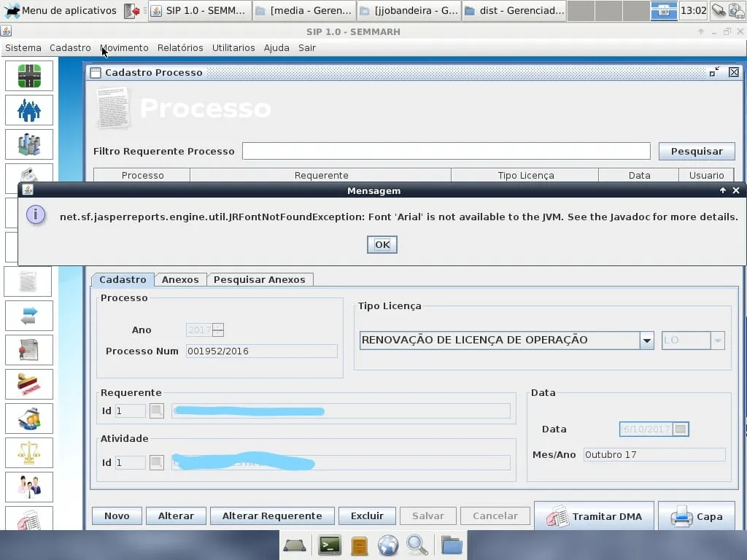The height and width of the screenshot is (560, 747).
Task: Click the Filtro Requerente Processo field
Action: [x=446, y=151]
